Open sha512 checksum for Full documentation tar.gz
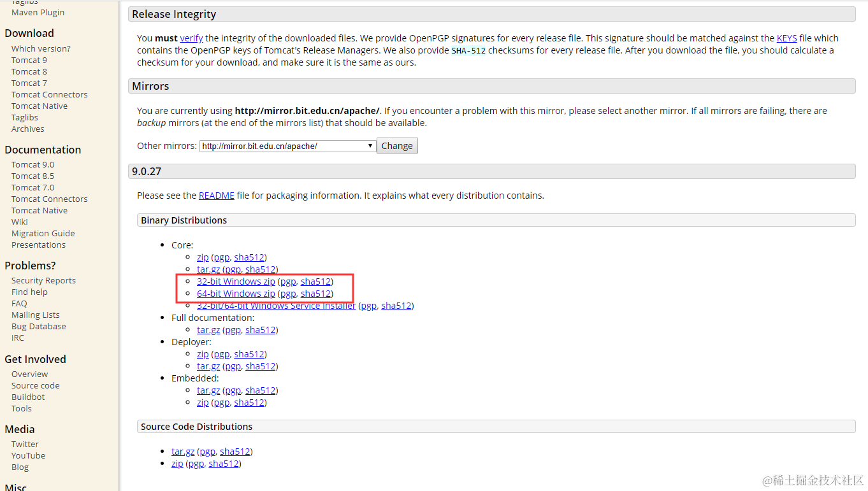This screenshot has height=491, width=868. pos(261,330)
